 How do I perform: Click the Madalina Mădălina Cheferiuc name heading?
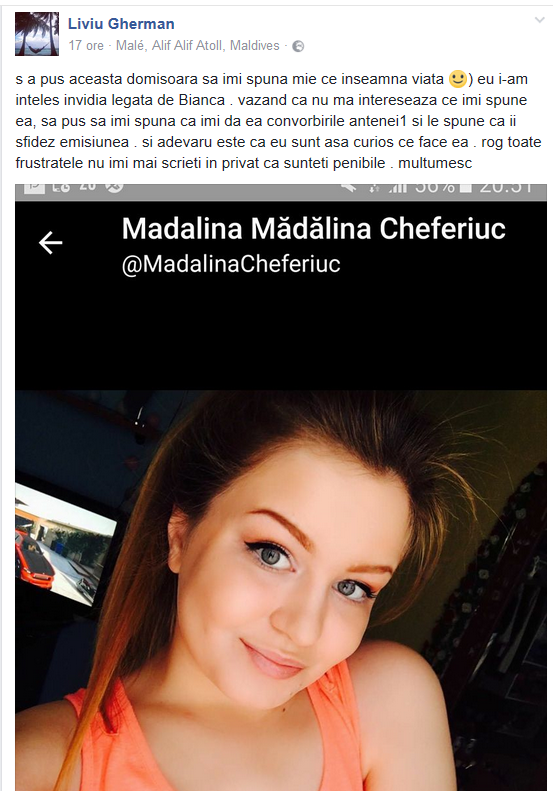click(313, 229)
